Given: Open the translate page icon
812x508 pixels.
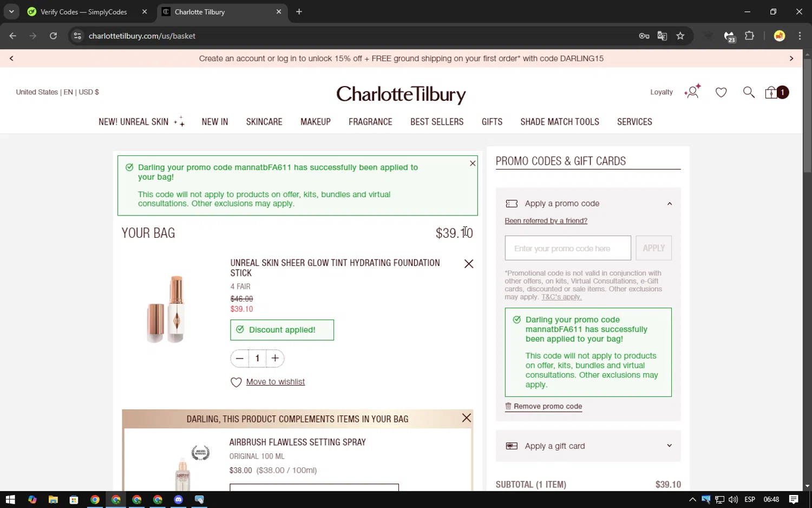Looking at the screenshot, I should coord(662,36).
